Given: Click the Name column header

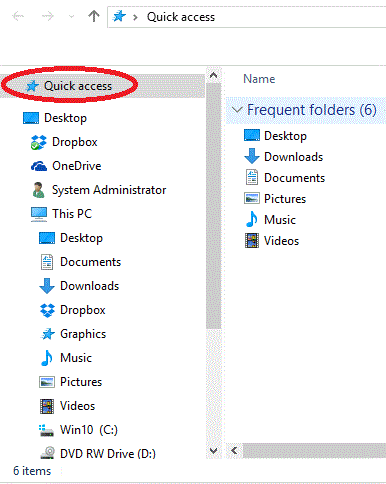Looking at the screenshot, I should tap(259, 79).
